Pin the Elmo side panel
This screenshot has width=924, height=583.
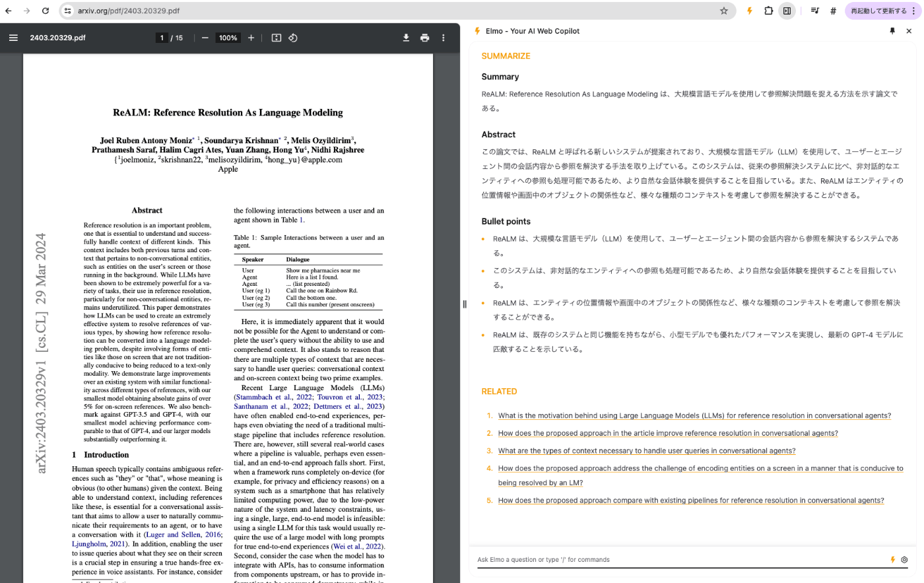[x=892, y=31]
